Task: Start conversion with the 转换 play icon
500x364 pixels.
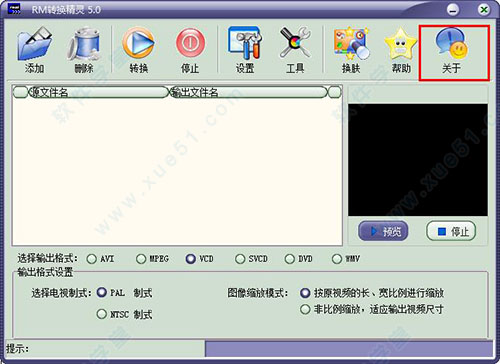Action: click(138, 43)
